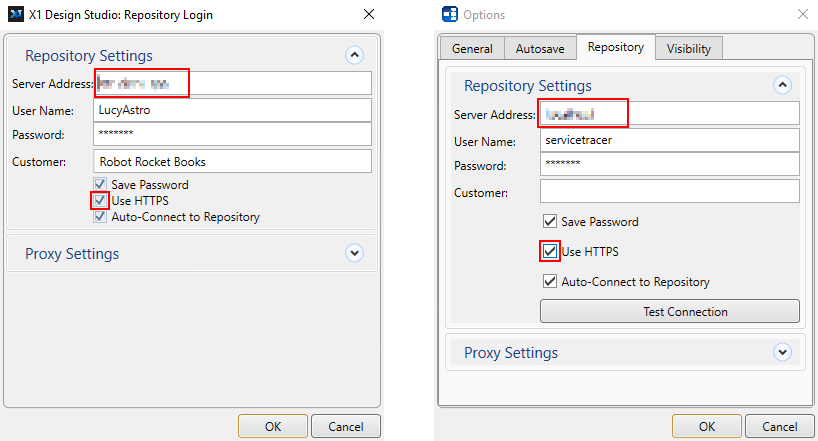Switch to the General tab
The image size is (818, 441).
(x=472, y=48)
